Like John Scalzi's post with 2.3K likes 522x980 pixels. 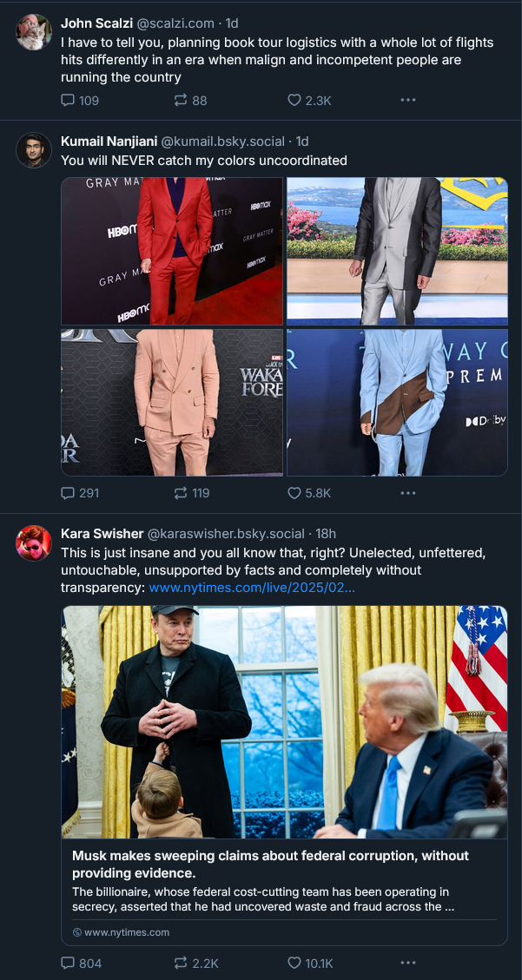[x=309, y=100]
